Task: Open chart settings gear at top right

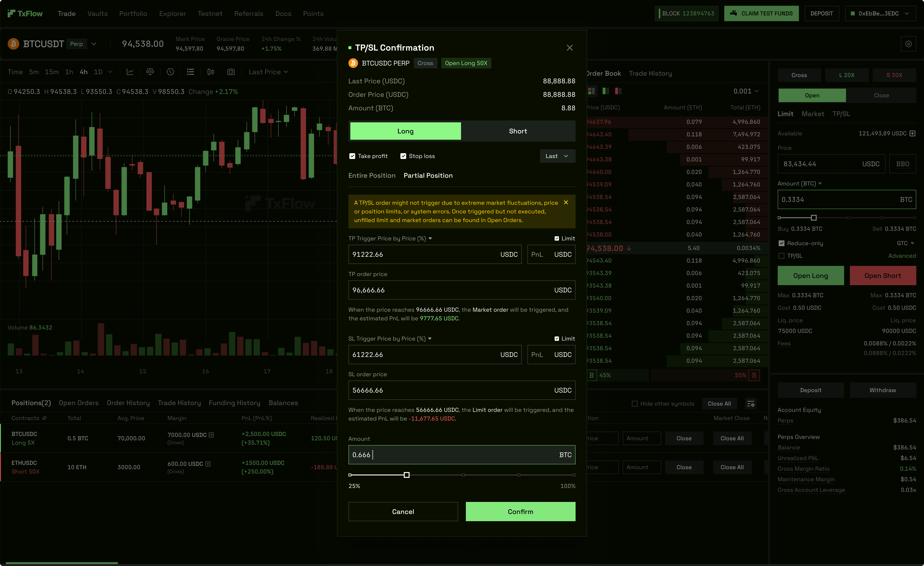Action: 908,44
